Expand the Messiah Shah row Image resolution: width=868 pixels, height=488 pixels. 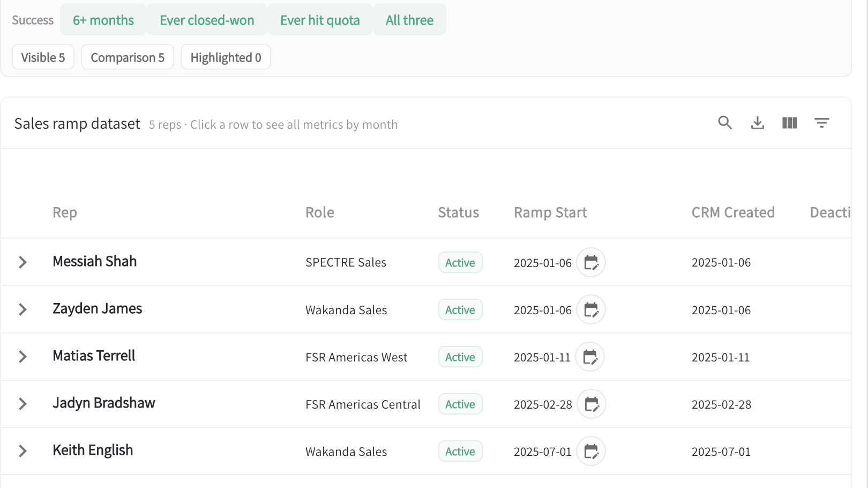[x=23, y=262]
